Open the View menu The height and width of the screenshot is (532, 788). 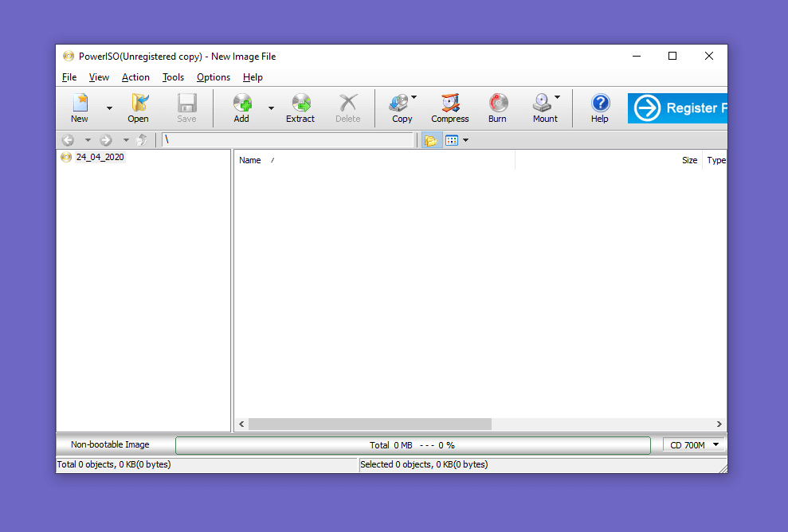pyautogui.click(x=99, y=77)
